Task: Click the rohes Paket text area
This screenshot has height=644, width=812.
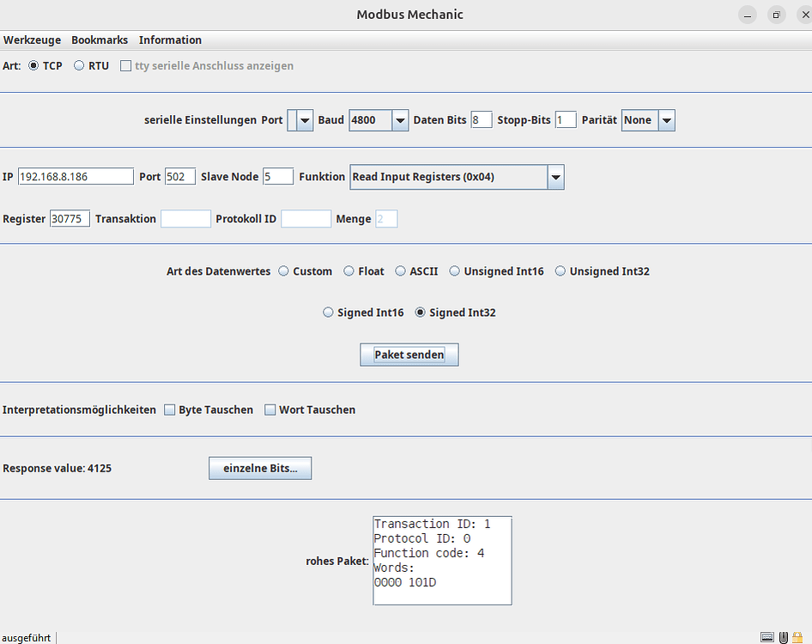Action: [x=442, y=561]
